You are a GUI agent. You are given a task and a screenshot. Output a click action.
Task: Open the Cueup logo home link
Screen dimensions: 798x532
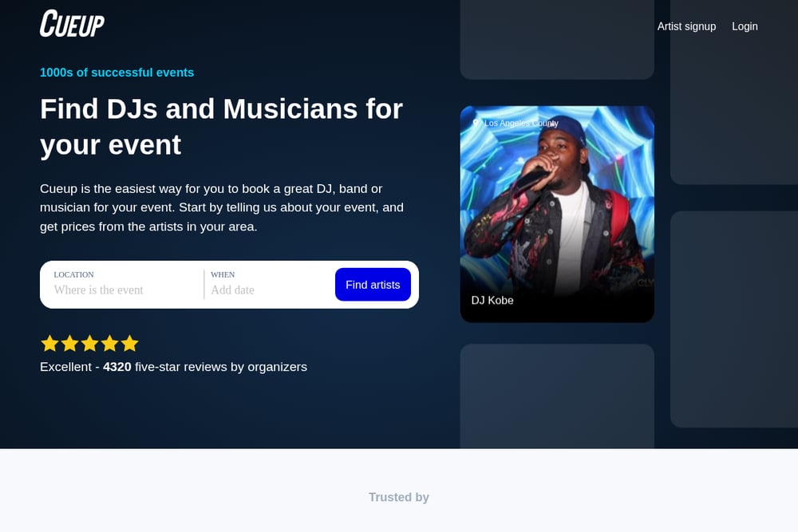pos(72,23)
